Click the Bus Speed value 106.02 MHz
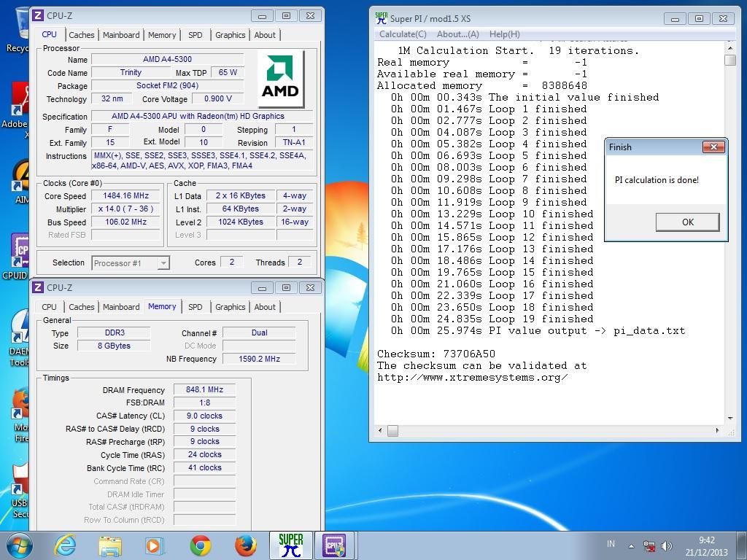 click(x=125, y=222)
